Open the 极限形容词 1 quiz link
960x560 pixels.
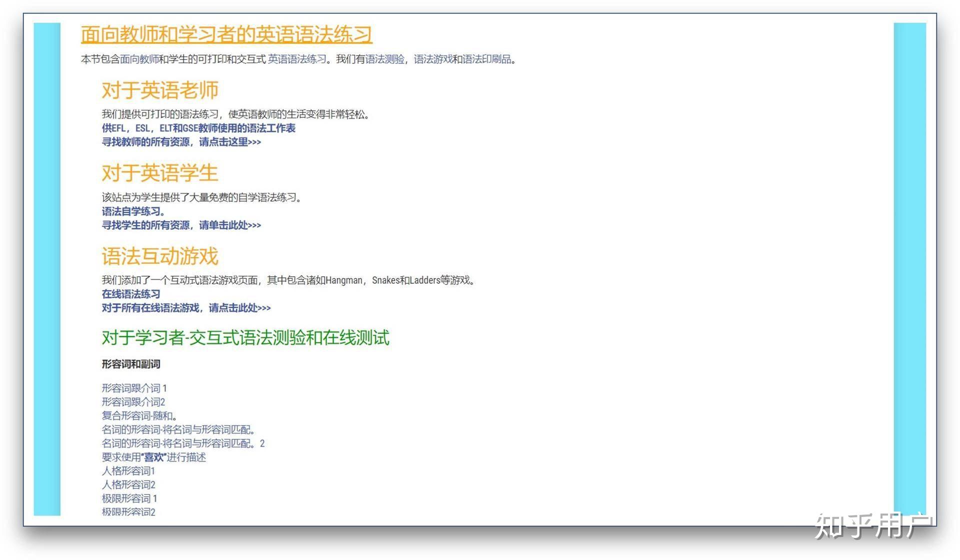click(129, 499)
